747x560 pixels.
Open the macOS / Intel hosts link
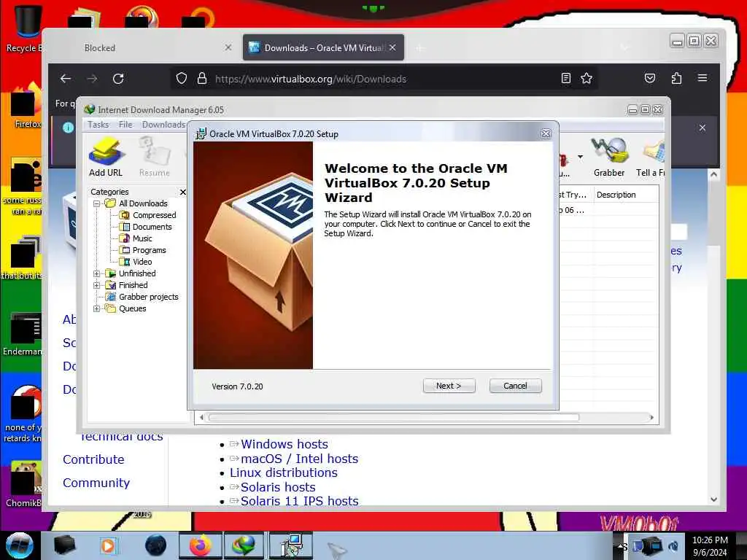coord(299,459)
